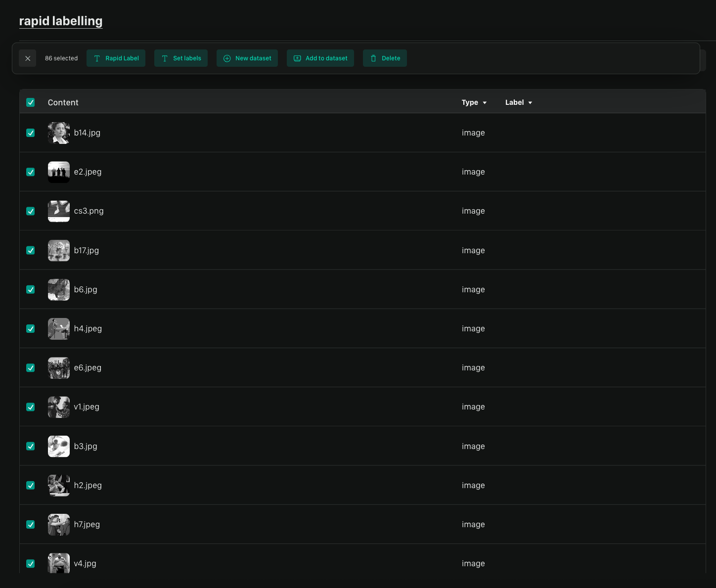
Task: Open the b6.jpg thumbnail
Action: coord(59,289)
